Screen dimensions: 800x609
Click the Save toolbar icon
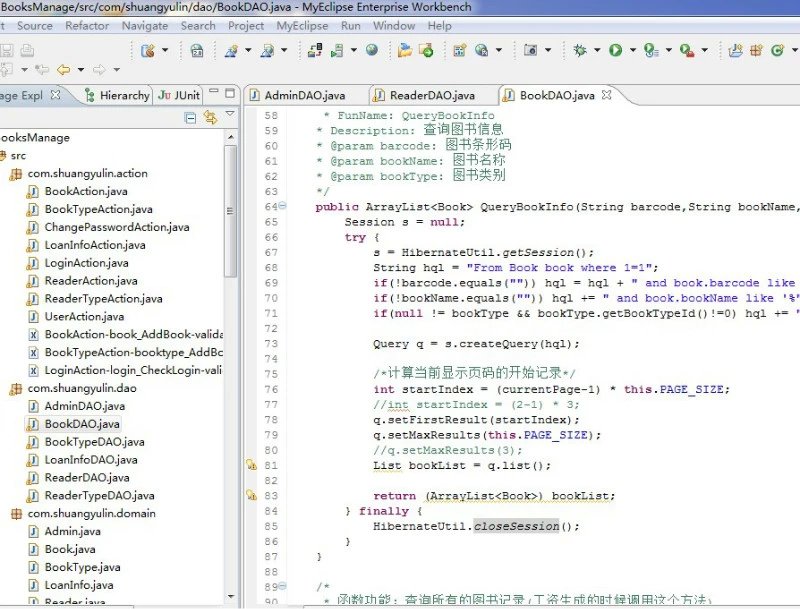(x=6, y=50)
